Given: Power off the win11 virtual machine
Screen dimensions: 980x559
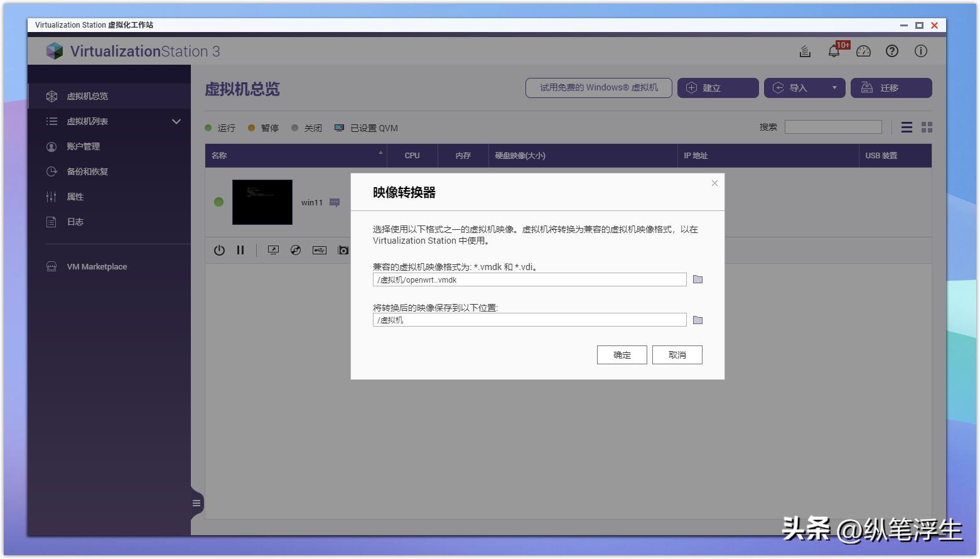Looking at the screenshot, I should (x=219, y=250).
